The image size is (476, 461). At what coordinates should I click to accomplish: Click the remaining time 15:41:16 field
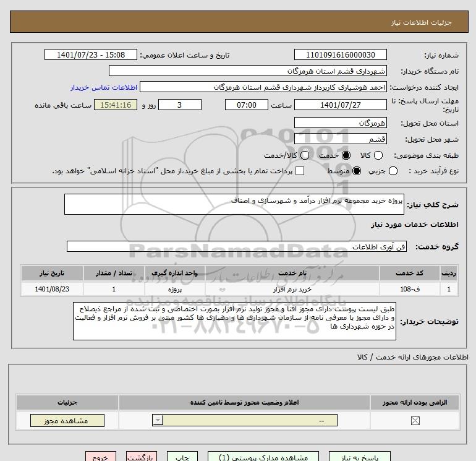[116, 105]
